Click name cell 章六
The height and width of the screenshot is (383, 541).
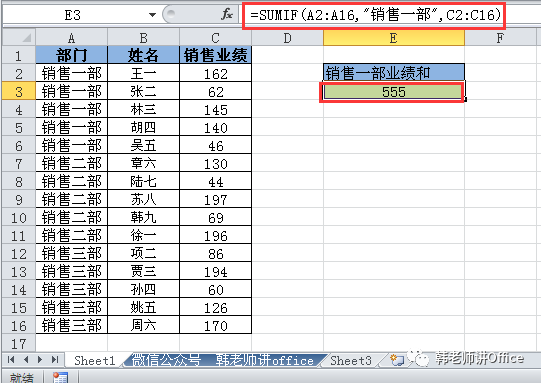[144, 163]
